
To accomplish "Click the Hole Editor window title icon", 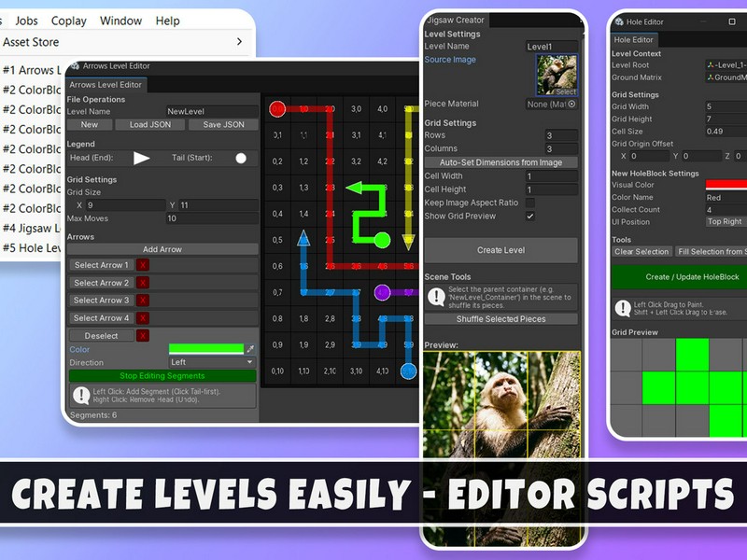I will [x=619, y=21].
